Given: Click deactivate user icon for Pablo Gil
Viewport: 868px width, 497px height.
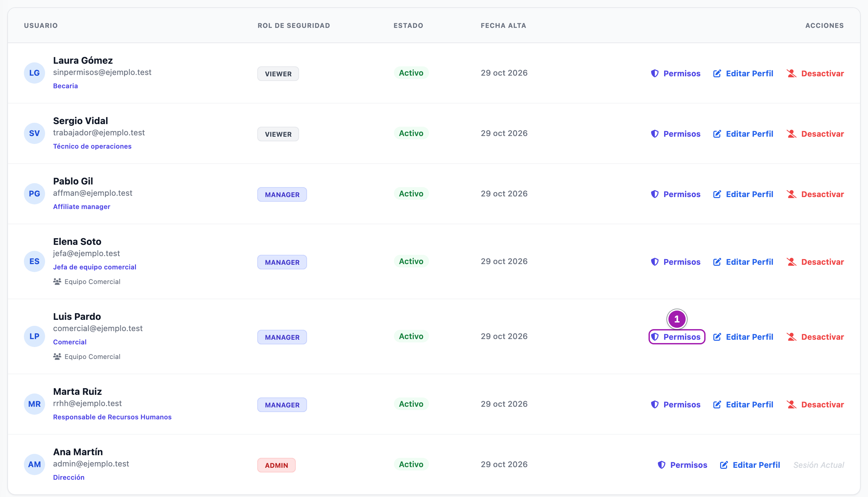Looking at the screenshot, I should 791,194.
